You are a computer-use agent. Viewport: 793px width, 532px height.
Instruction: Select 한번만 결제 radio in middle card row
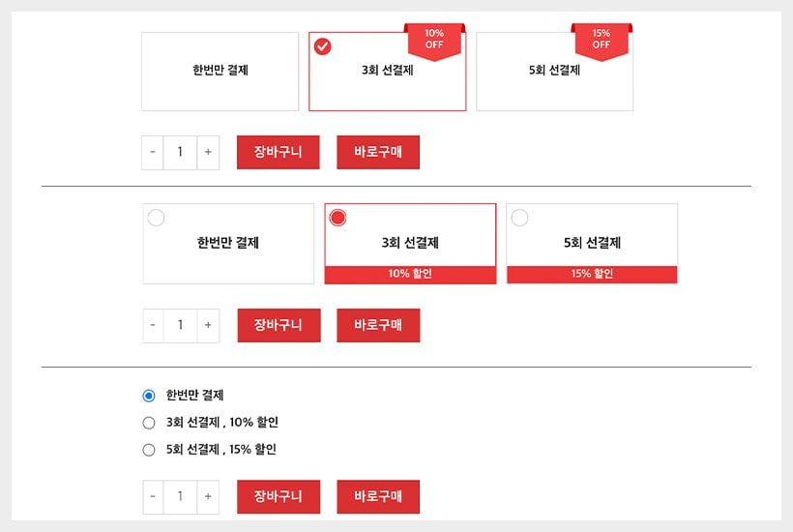156,218
